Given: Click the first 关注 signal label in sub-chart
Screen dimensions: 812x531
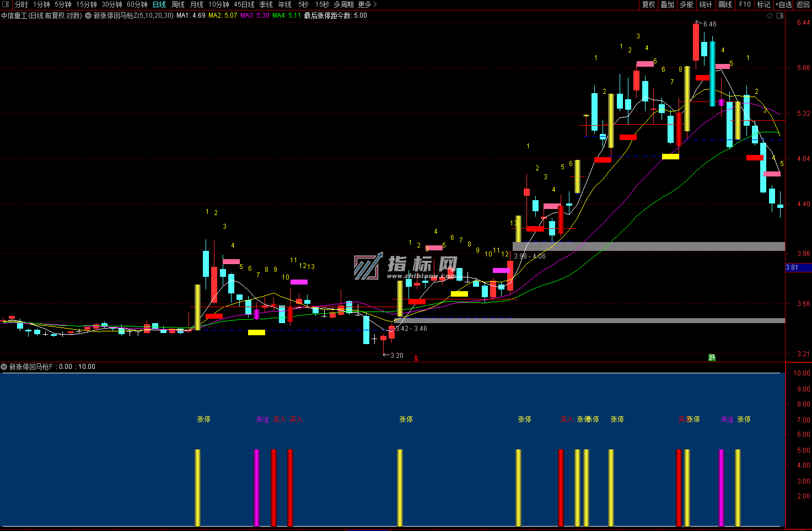Looking at the screenshot, I should (x=262, y=420).
